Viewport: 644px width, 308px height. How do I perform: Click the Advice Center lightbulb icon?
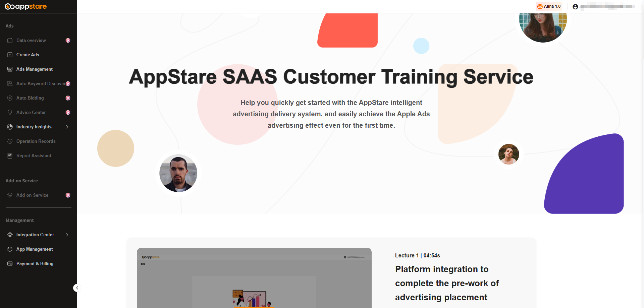(x=10, y=113)
